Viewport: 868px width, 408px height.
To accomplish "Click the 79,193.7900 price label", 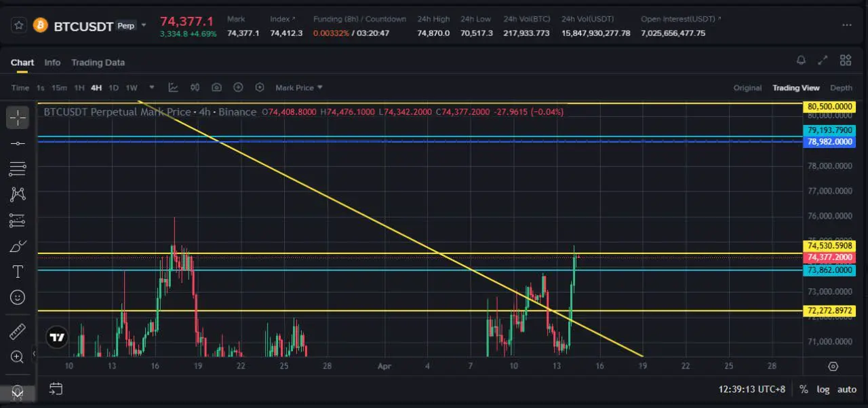I will [x=830, y=130].
